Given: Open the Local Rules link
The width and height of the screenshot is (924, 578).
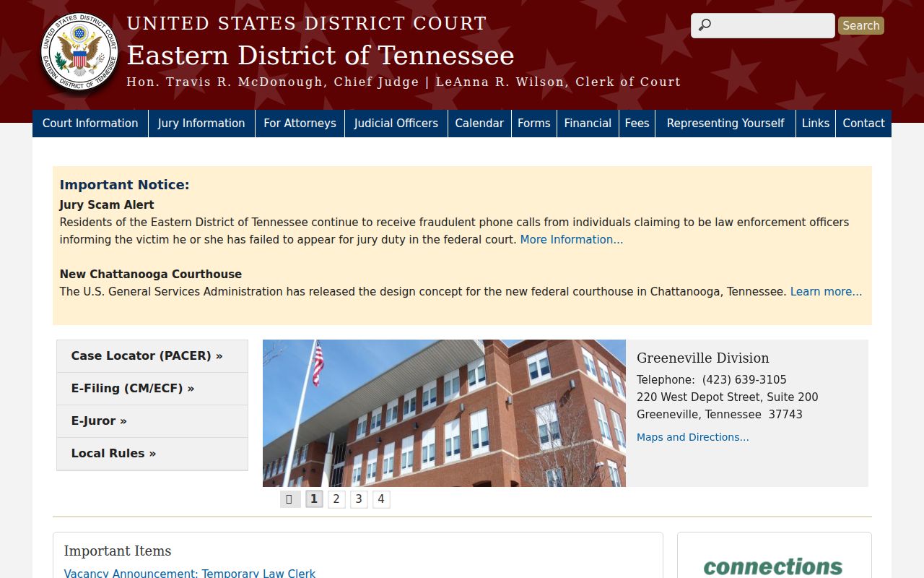Looking at the screenshot, I should (152, 454).
